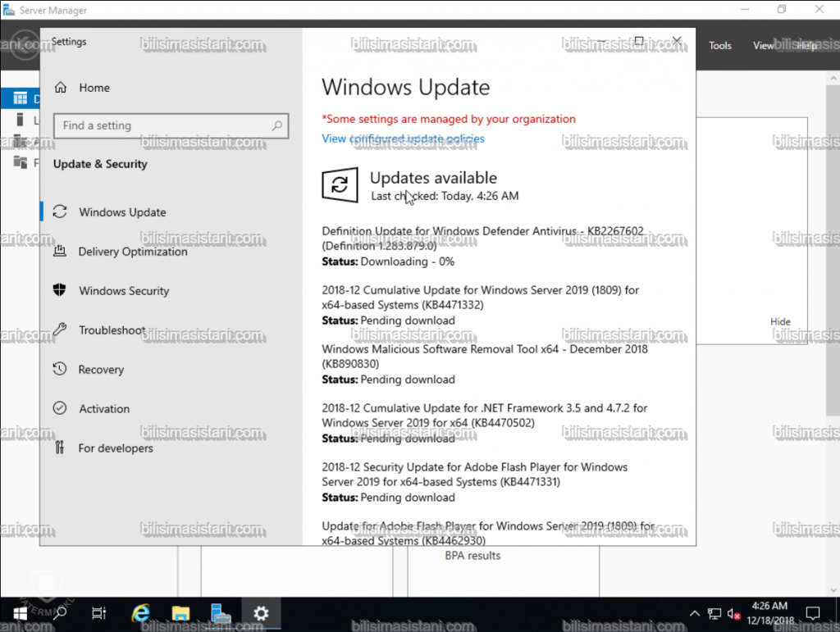Click the For developers tools icon

59,448
